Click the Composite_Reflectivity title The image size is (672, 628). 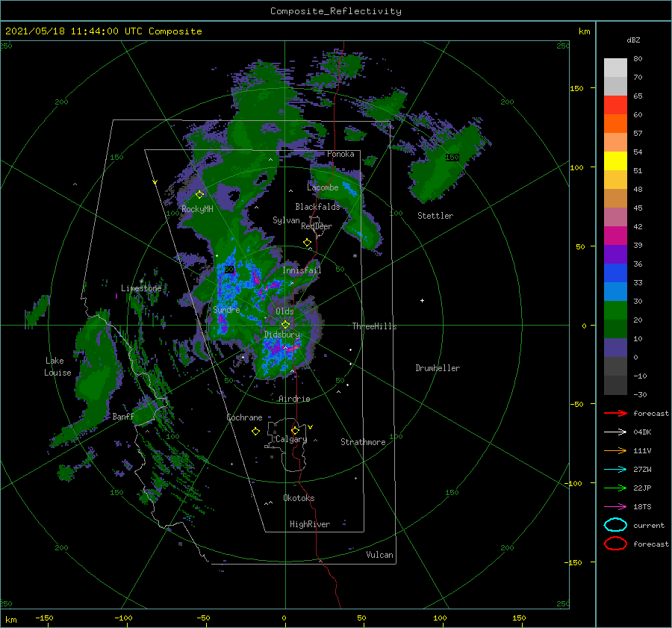pyautogui.click(x=336, y=11)
